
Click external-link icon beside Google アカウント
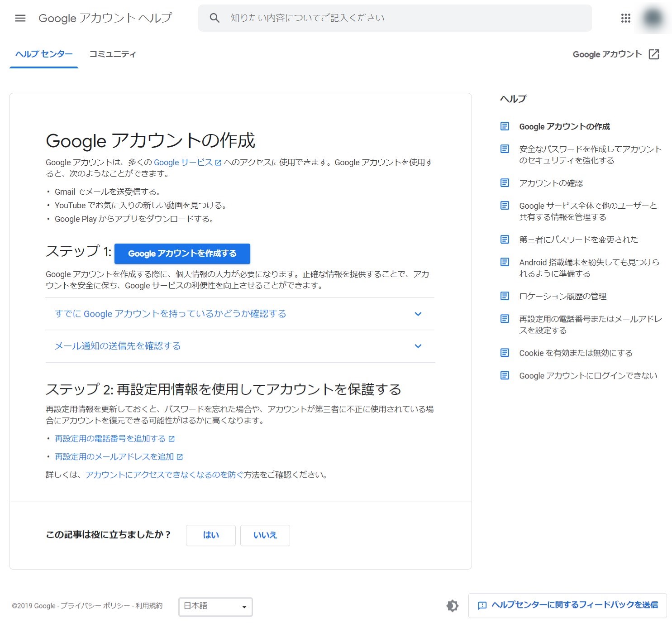(x=654, y=54)
